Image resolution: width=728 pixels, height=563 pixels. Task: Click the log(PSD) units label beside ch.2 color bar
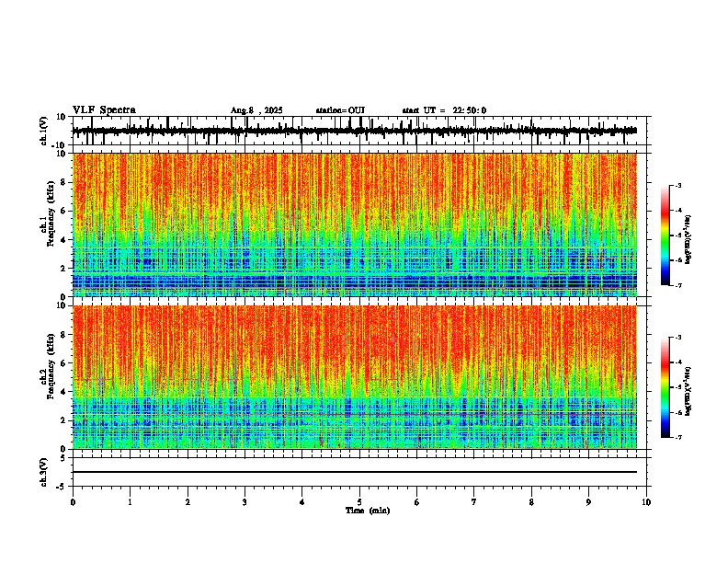click(688, 391)
